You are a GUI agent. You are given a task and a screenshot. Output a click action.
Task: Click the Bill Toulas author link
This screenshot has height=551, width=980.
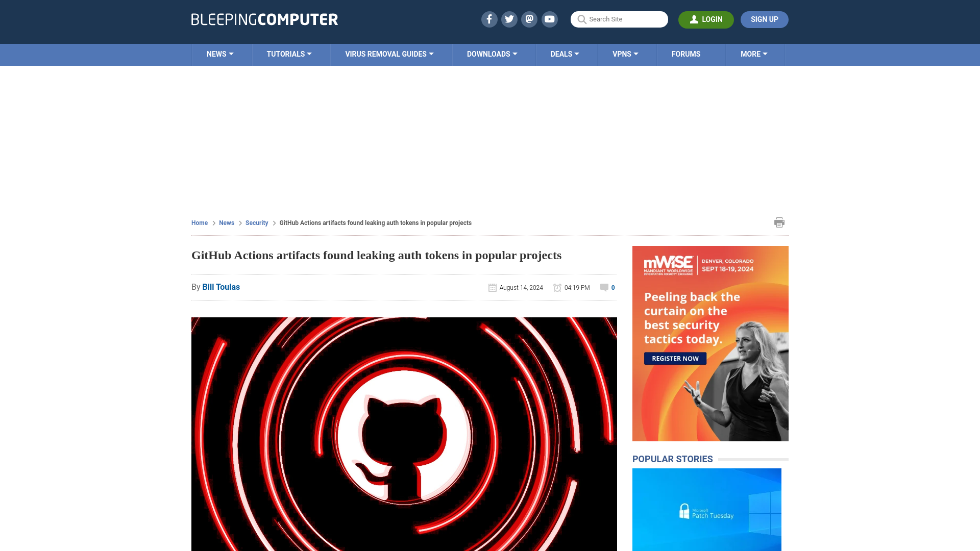(x=221, y=287)
